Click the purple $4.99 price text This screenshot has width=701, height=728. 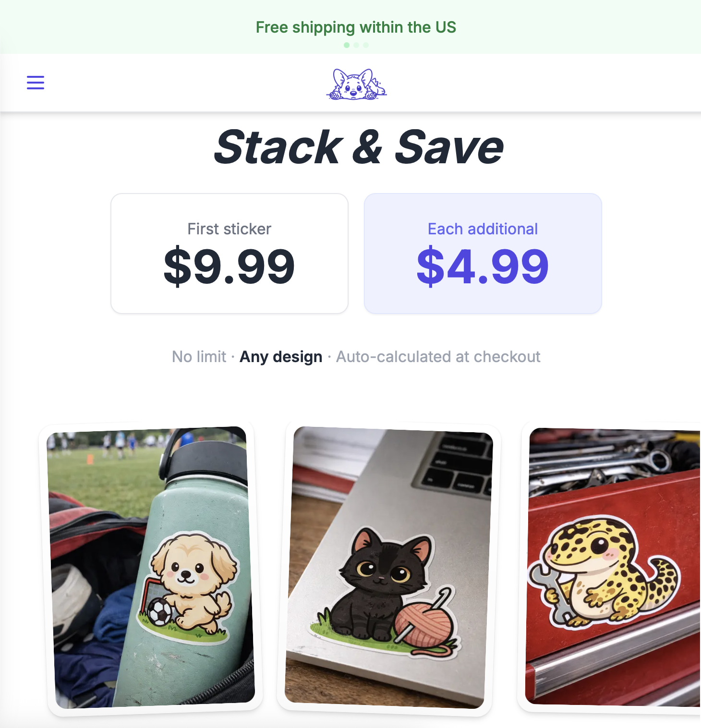tap(483, 266)
